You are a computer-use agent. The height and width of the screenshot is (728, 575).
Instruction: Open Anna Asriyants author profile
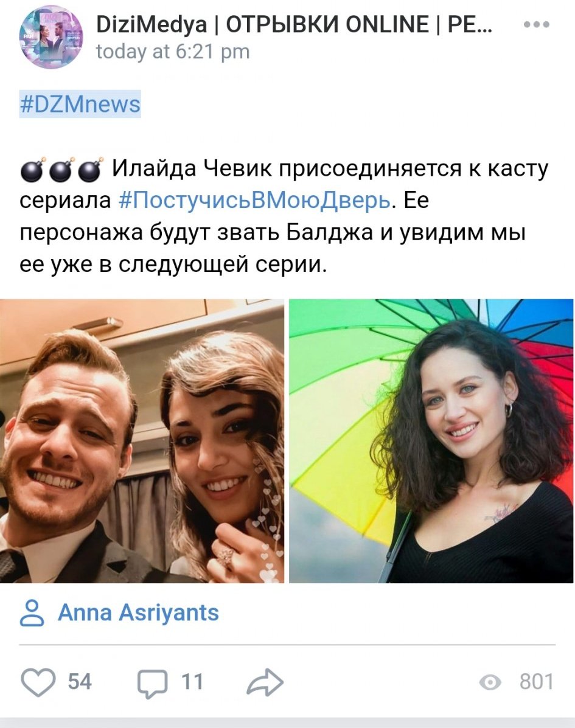[x=138, y=613]
